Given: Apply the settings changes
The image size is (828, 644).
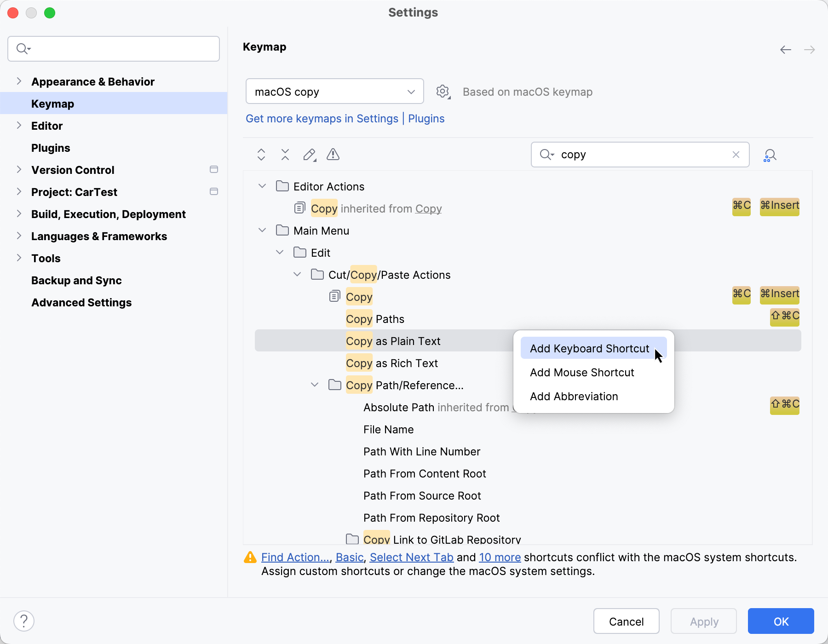Looking at the screenshot, I should 703,621.
